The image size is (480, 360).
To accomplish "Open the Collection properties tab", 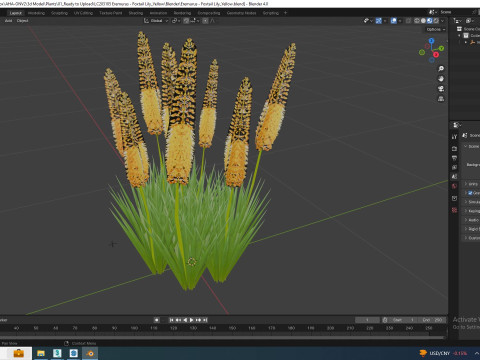I will tap(454, 198).
